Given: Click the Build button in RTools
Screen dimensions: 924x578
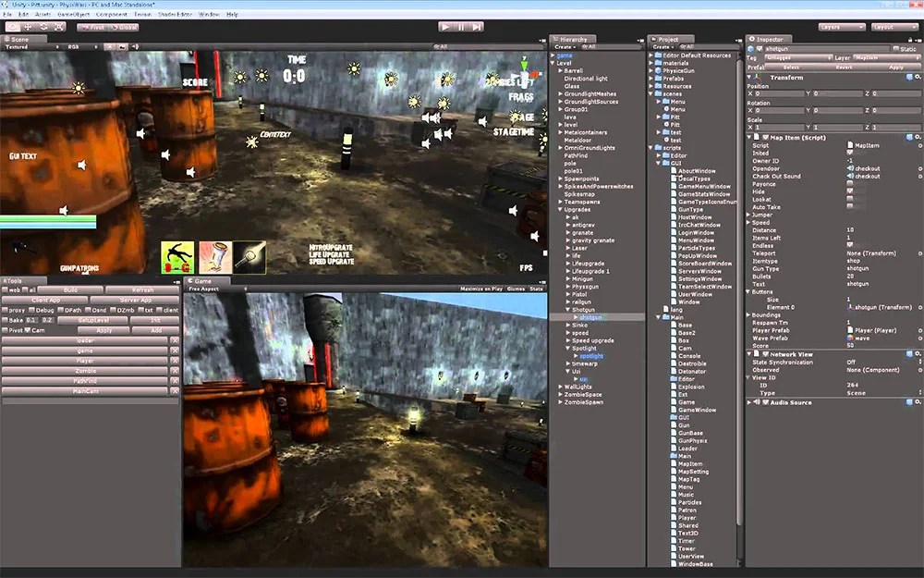Looking at the screenshot, I should pos(71,290).
